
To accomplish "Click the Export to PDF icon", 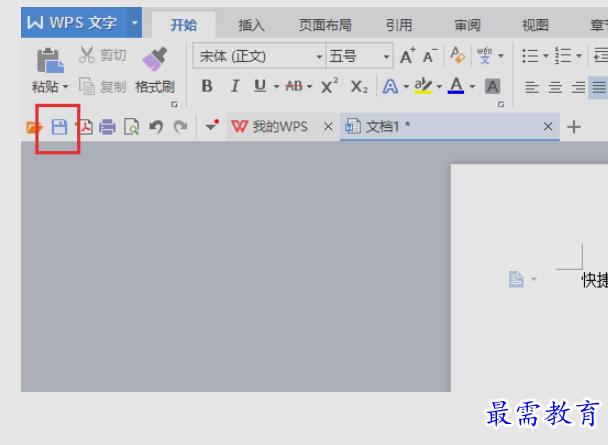I will 84,127.
